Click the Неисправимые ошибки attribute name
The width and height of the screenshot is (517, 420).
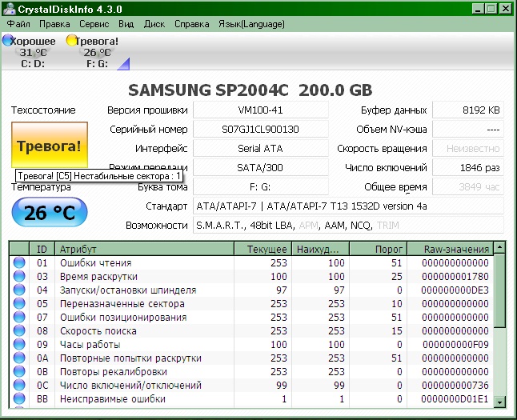coord(112,399)
